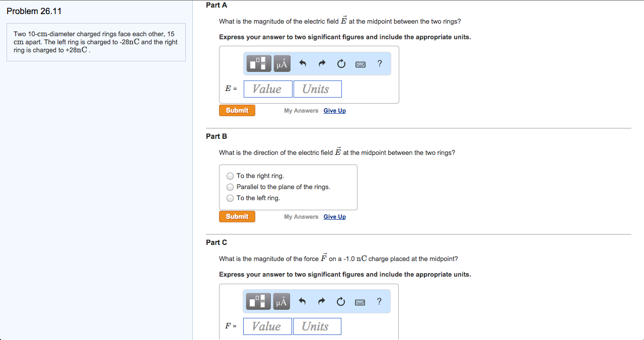Undo last entry in Part C toolbar
This screenshot has height=340, width=644.
[x=303, y=301]
